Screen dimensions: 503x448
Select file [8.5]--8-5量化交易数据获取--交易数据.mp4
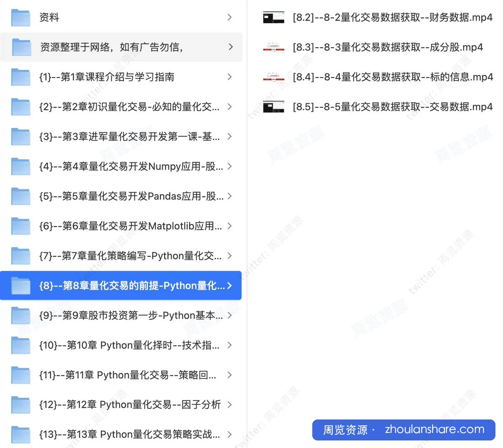coord(392,107)
